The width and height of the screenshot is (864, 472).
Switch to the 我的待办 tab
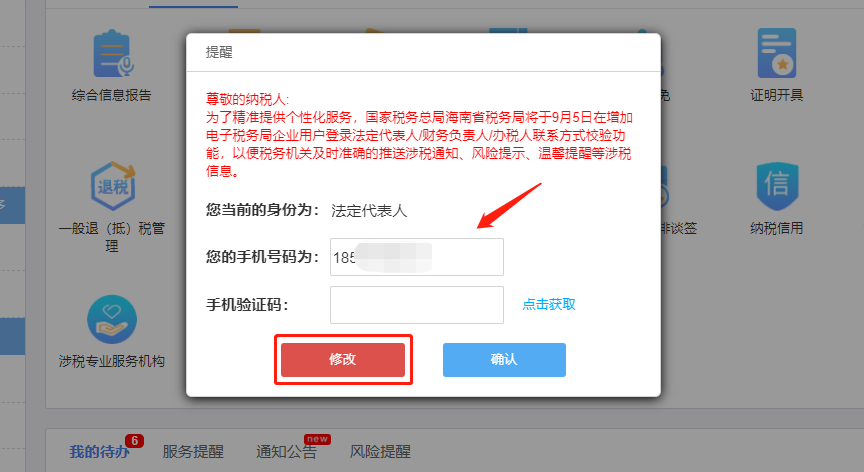[100, 452]
